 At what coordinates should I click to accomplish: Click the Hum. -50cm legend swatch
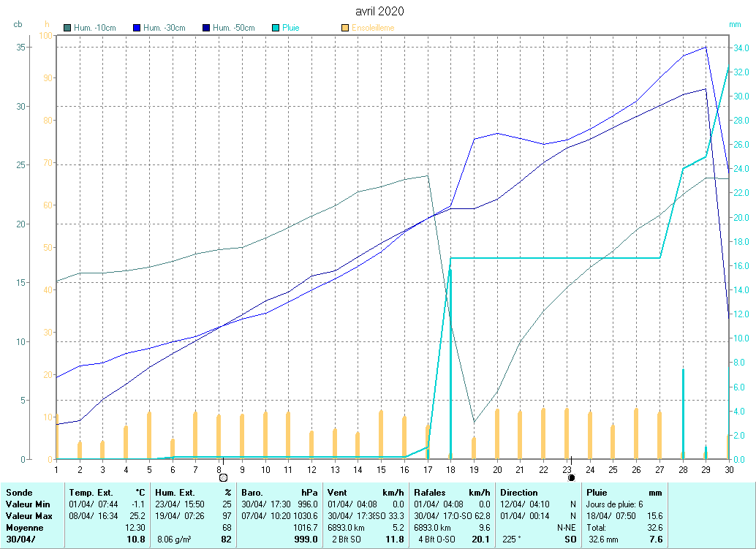pyautogui.click(x=206, y=28)
